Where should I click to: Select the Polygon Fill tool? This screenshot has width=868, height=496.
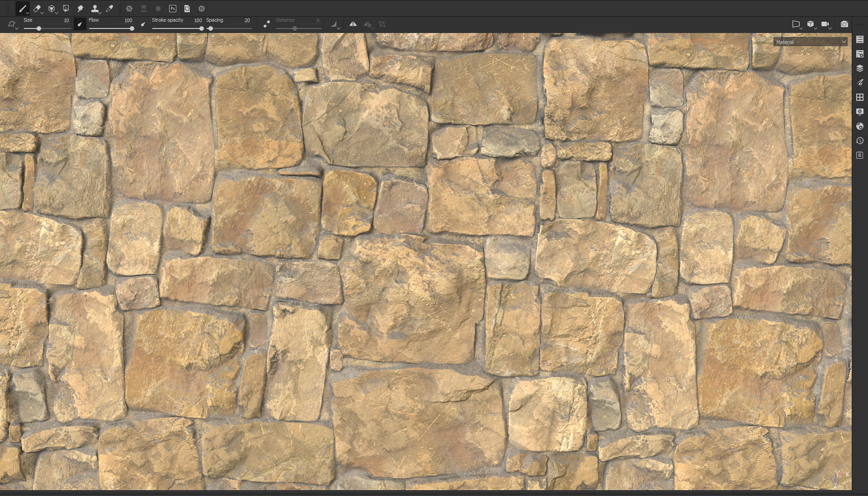(x=66, y=9)
